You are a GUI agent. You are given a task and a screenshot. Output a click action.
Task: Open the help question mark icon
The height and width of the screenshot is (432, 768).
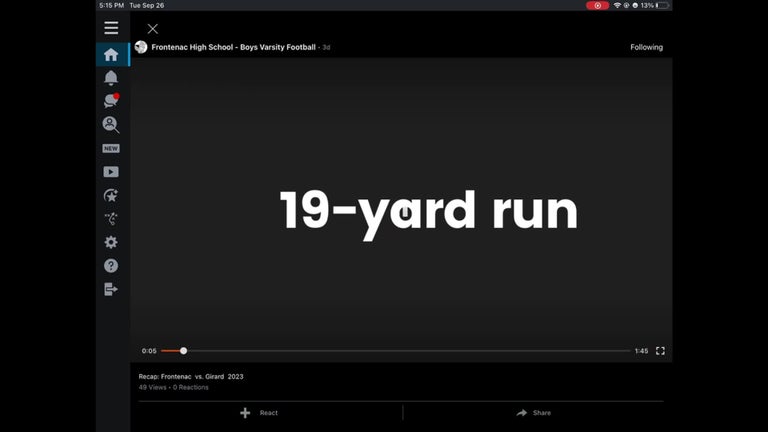pyautogui.click(x=111, y=265)
